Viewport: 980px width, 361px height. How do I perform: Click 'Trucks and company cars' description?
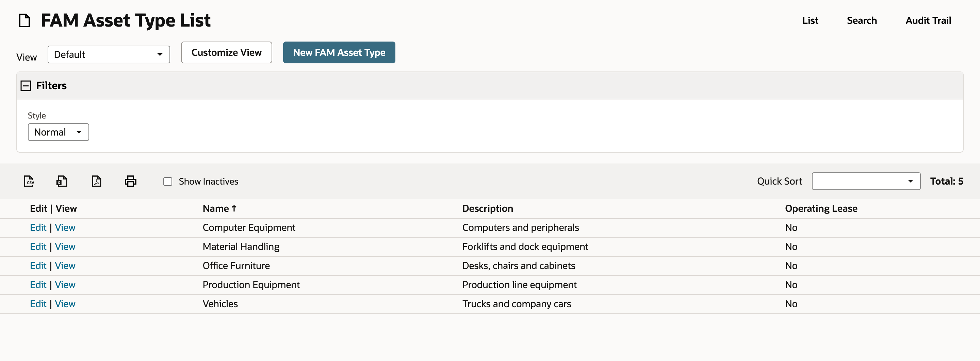(517, 304)
